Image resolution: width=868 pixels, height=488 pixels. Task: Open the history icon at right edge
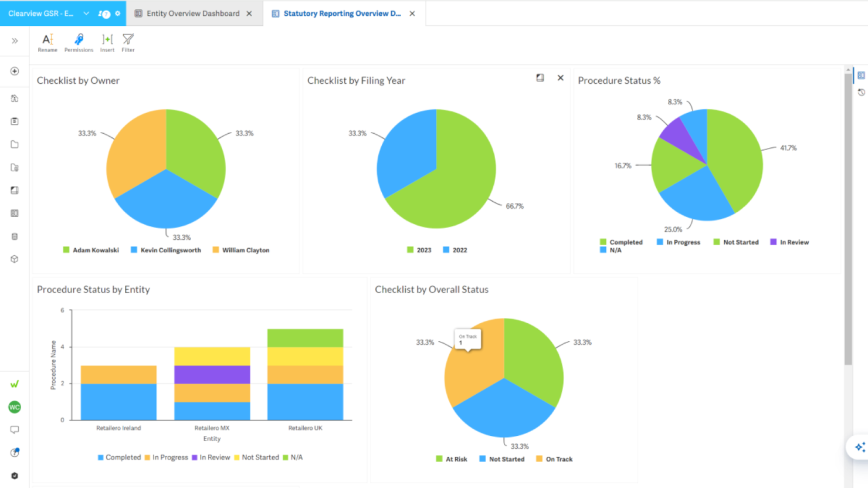tap(861, 92)
